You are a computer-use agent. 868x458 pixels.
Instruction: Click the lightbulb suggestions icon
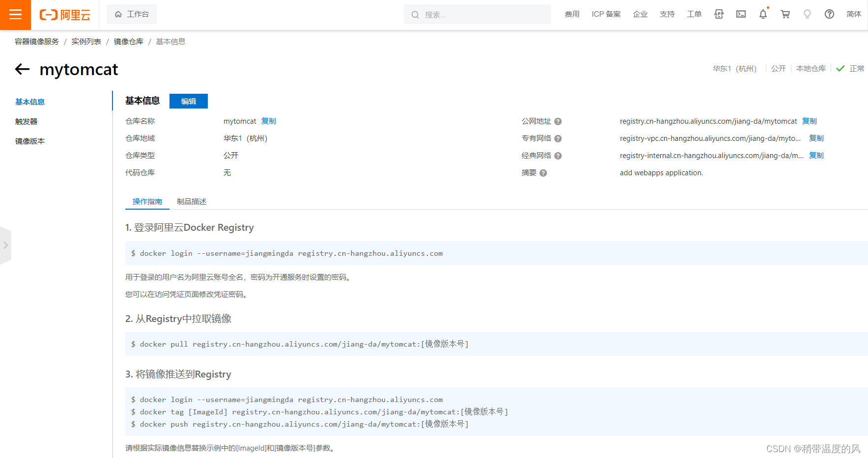(807, 14)
